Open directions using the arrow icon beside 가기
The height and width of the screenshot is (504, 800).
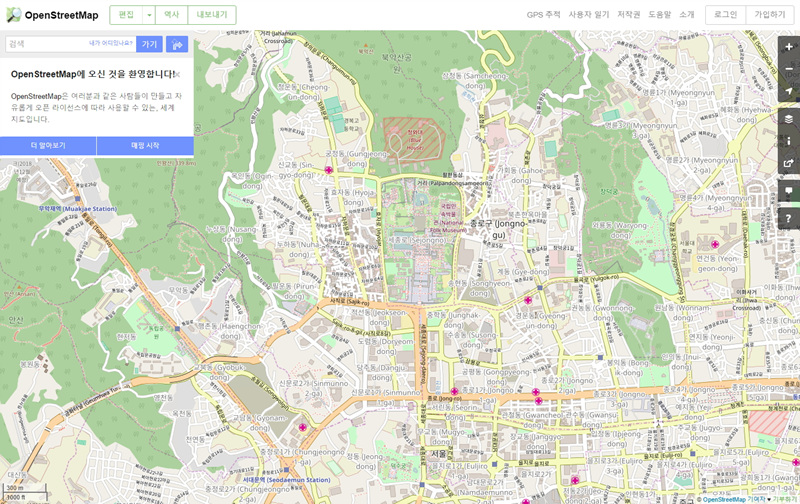coord(177,44)
